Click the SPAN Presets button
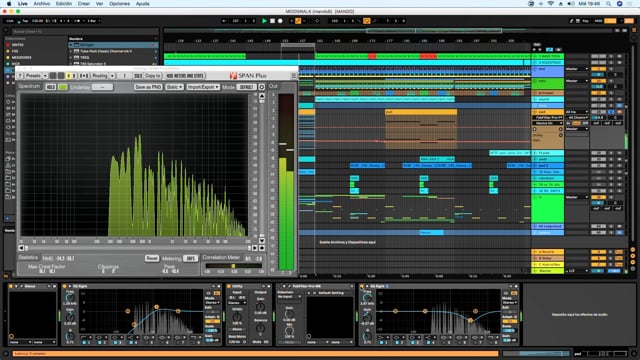The width and height of the screenshot is (640, 360). pyautogui.click(x=33, y=76)
